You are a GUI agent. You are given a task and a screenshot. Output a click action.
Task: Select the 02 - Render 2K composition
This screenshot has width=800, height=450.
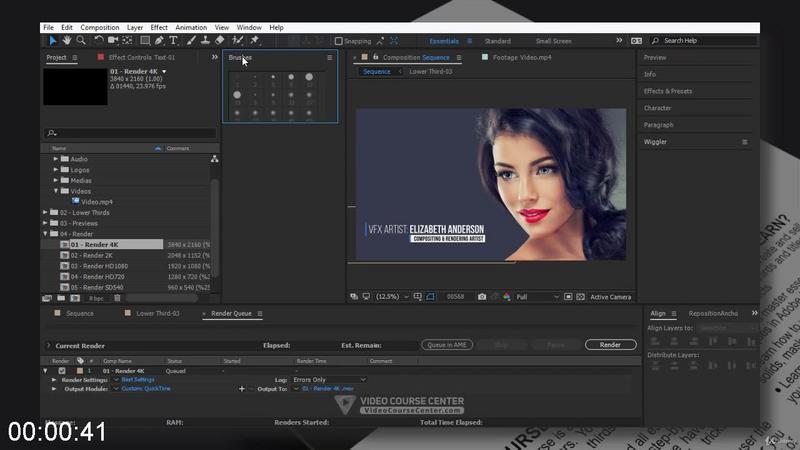(91, 255)
